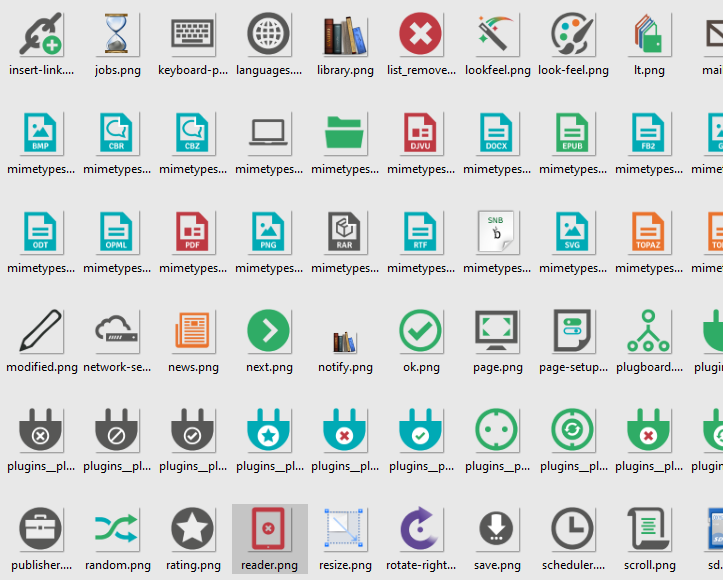Select the green folder mimetype icon
Viewport: 723px width, 580px height.
pos(344,133)
